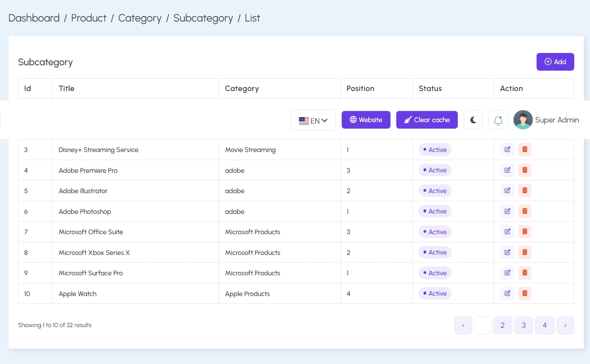Edit the Adobe Photoshop subcategory
590x364 pixels.
507,211
